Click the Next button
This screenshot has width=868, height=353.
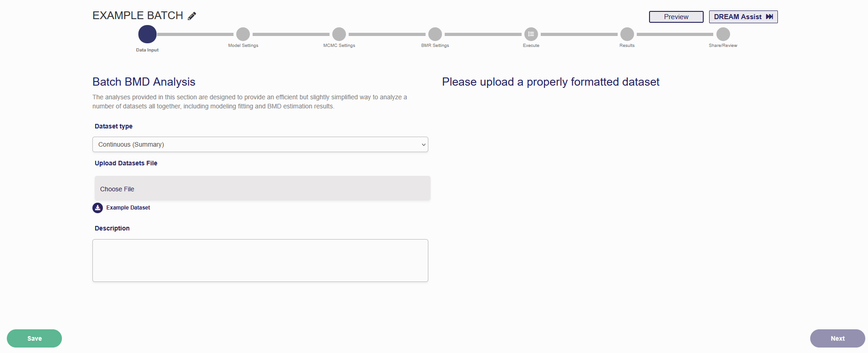point(837,338)
